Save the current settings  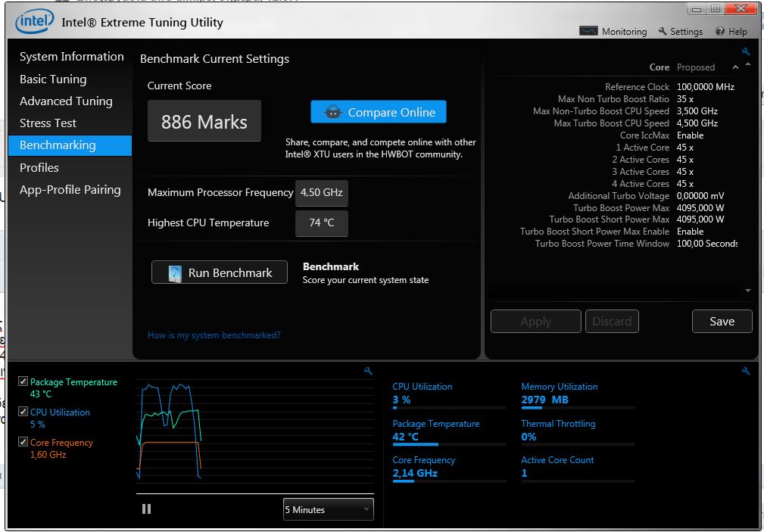pos(722,321)
